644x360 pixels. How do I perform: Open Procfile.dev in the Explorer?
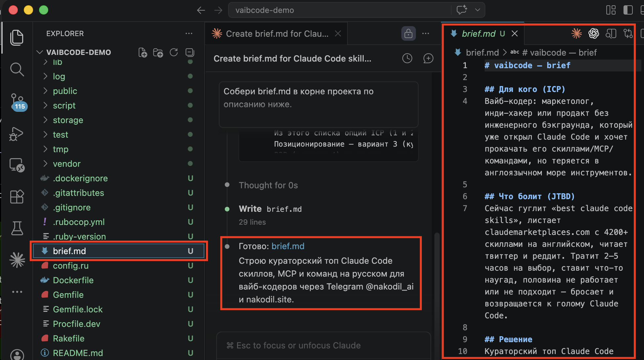119,324
